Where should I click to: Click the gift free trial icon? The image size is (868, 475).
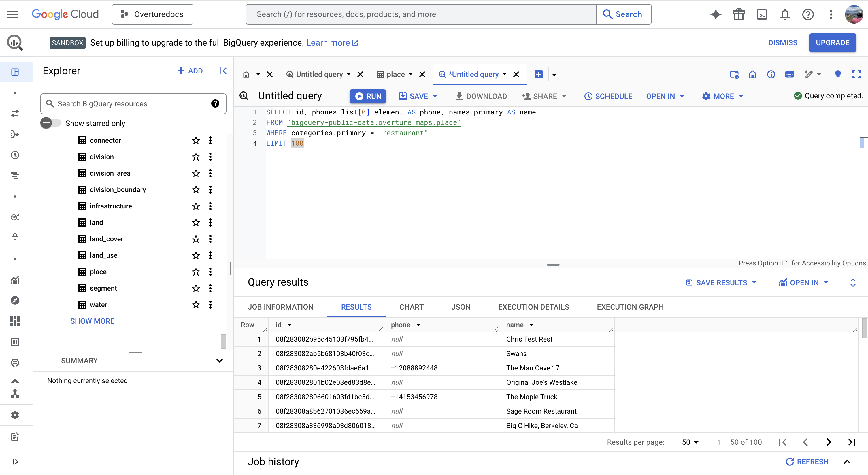(739, 14)
